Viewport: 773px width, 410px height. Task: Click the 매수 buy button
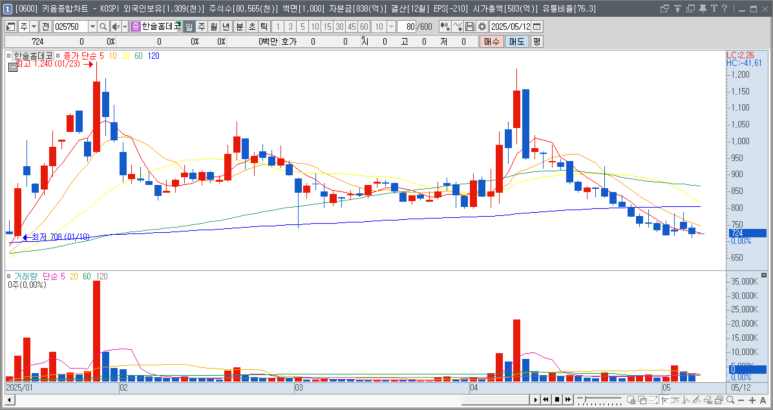click(492, 42)
